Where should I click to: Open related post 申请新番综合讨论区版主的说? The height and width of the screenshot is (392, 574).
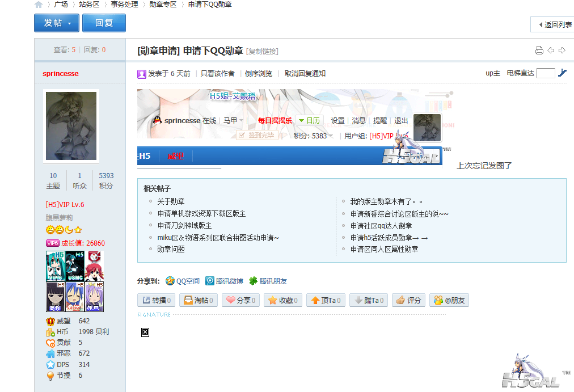[399, 214]
